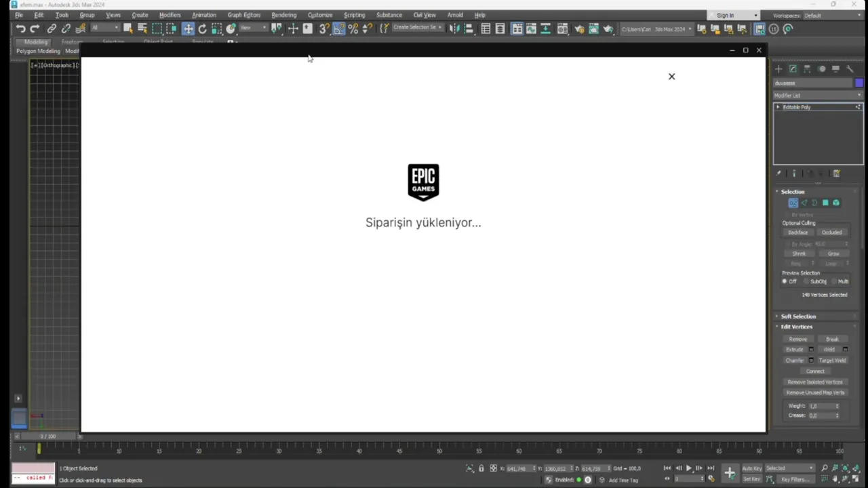Open the Utilities wrench tab in command panel
Viewport: 868px width, 488px height.
[x=850, y=68]
